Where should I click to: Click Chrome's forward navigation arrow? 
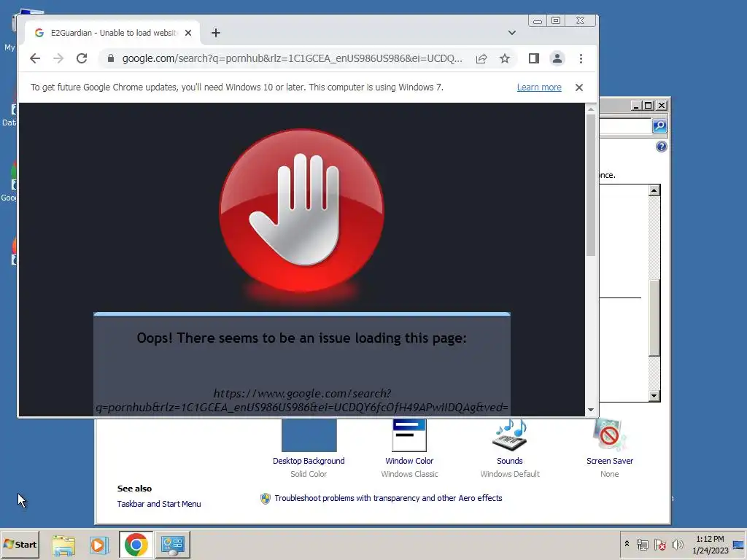click(x=58, y=58)
